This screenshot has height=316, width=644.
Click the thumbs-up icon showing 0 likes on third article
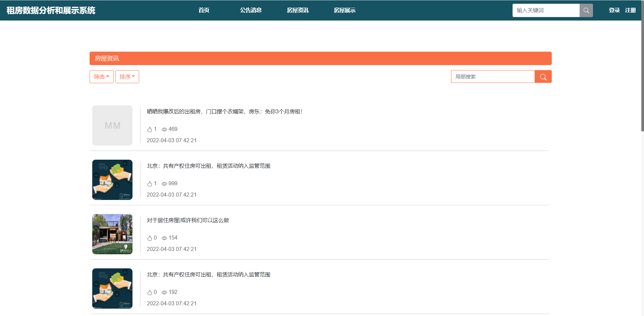(150, 238)
